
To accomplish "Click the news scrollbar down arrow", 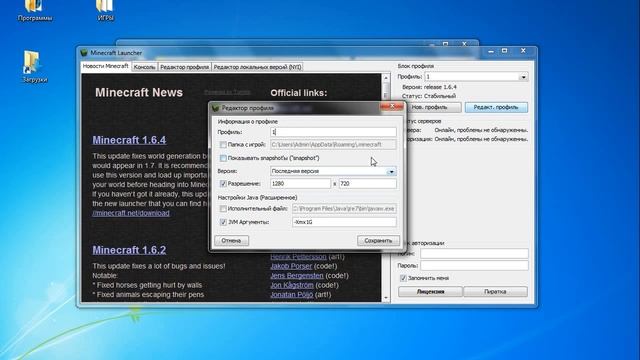I will pos(386,298).
